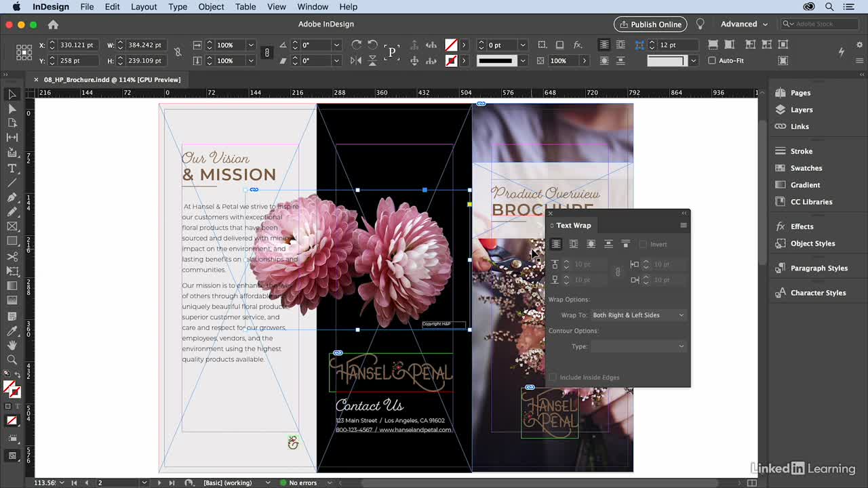The image size is (868, 488).
Task: Select the Selection tool arrow
Action: pos(12,94)
